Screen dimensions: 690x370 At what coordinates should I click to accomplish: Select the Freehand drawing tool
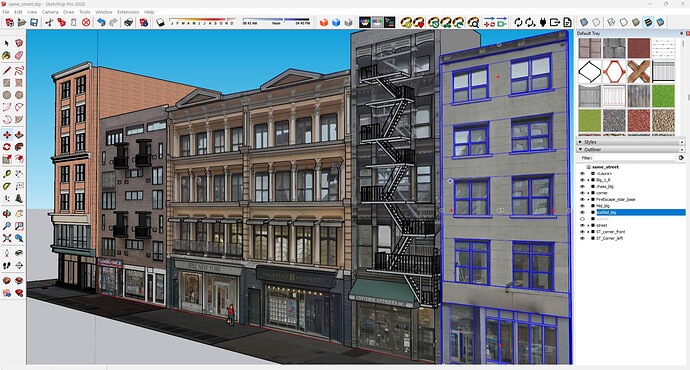click(x=19, y=70)
